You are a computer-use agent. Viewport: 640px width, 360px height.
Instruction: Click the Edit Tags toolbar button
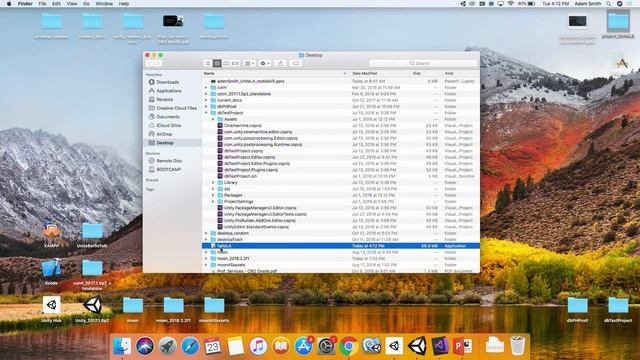296,63
